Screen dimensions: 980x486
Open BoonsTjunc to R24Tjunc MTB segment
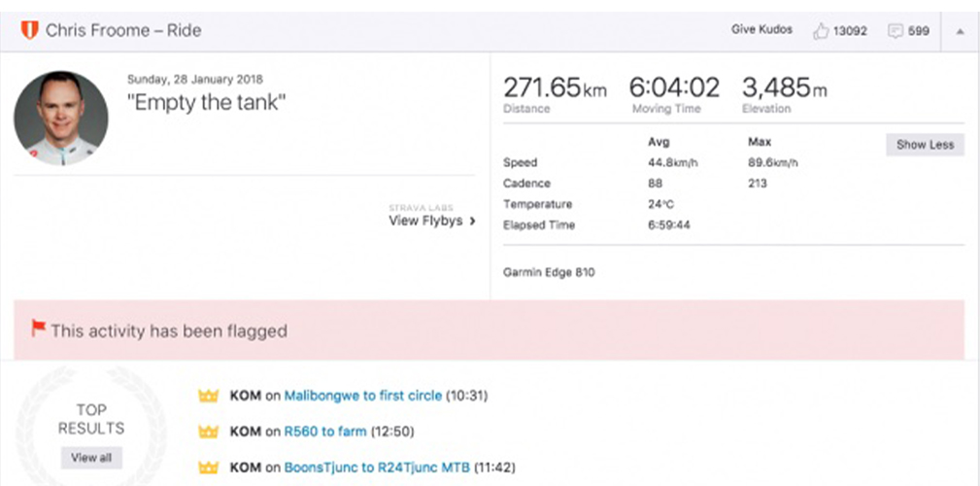[377, 468]
